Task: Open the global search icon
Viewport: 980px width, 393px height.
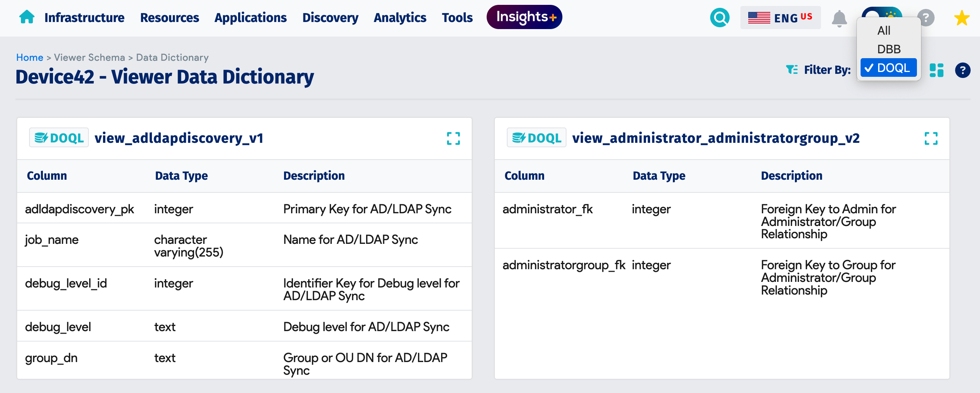Action: click(x=720, y=18)
